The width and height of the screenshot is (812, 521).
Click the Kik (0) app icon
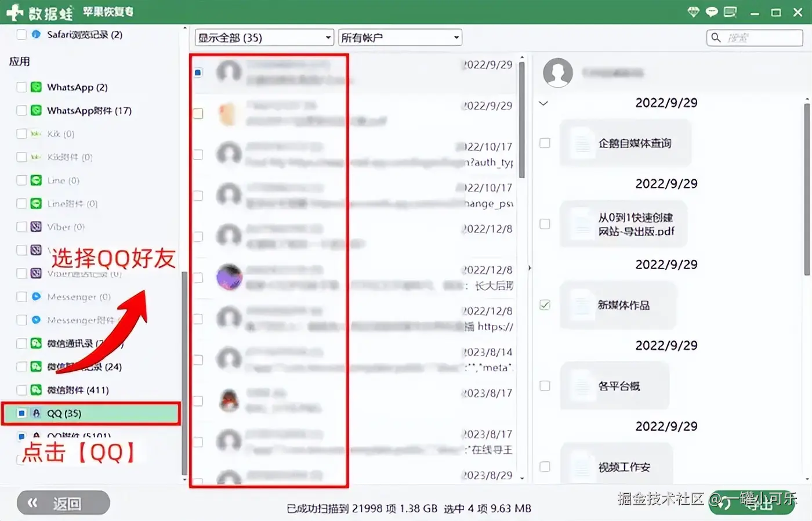[36, 133]
